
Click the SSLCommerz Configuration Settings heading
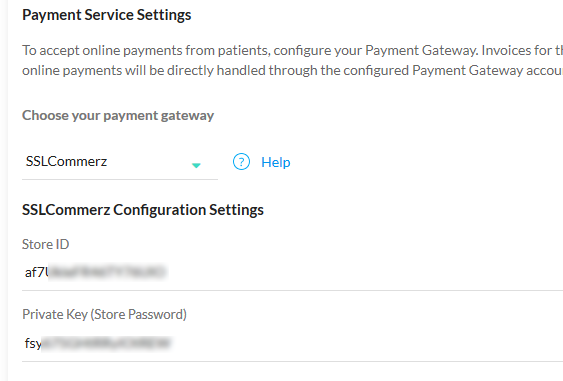point(143,210)
